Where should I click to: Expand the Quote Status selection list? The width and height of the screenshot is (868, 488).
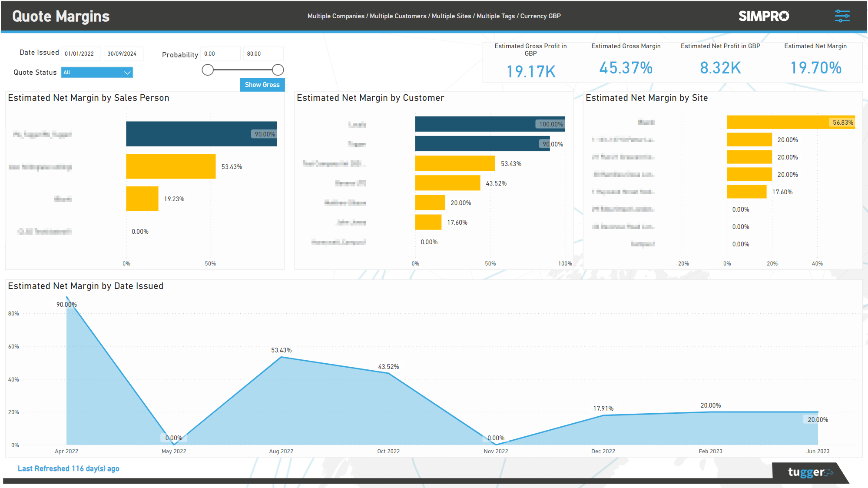96,73
